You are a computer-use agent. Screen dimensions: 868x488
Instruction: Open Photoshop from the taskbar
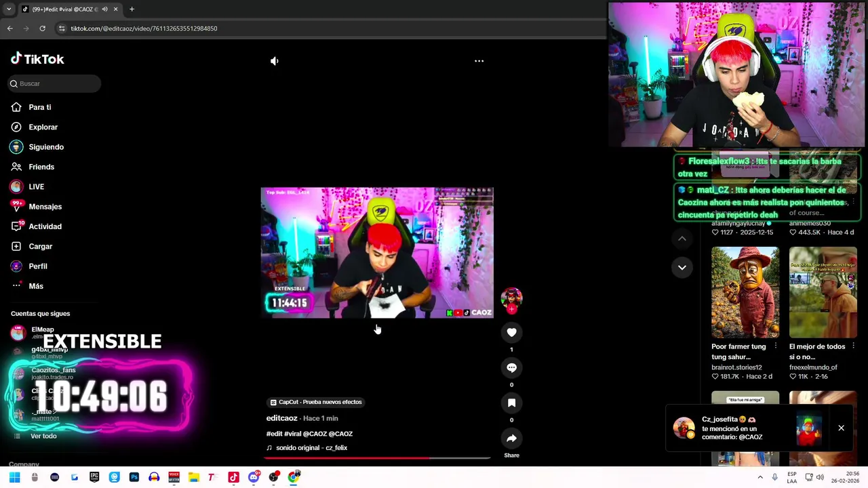[x=134, y=477]
